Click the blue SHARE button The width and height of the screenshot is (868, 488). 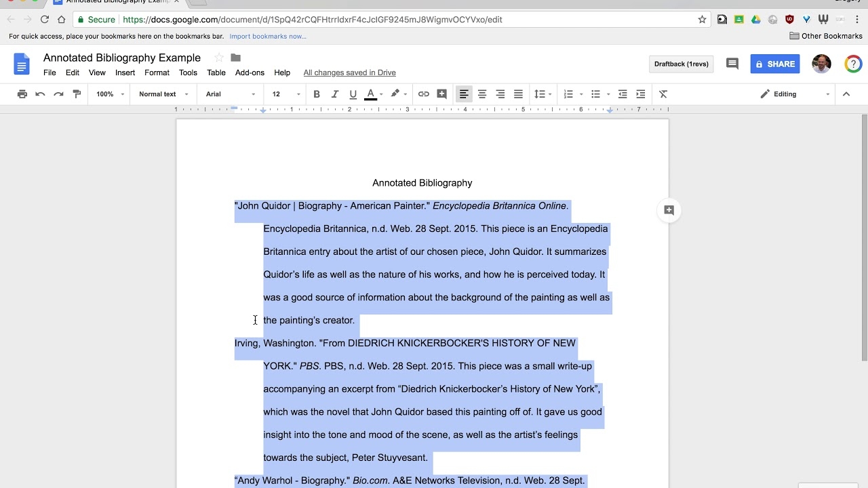774,63
